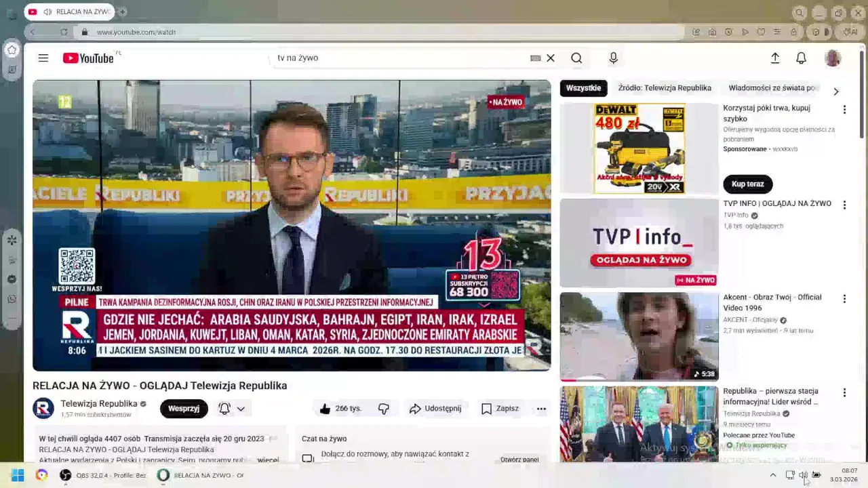
Task: Like the video with thumbs up
Action: 325,409
